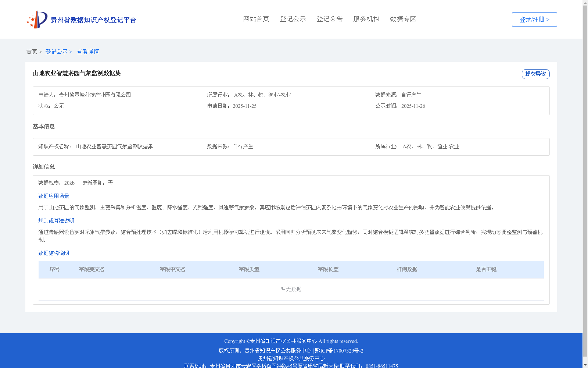Click the 字段类型 column header

(x=249, y=269)
